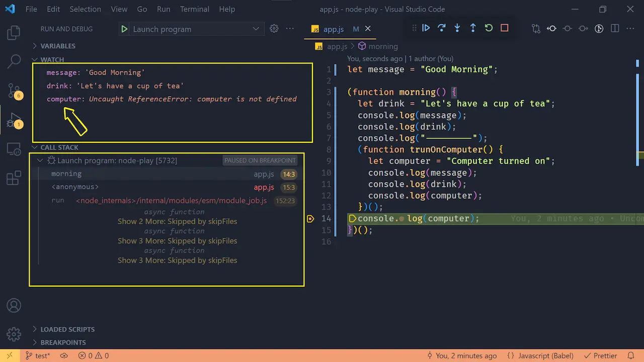Switch git branch test* in status bar
Image resolution: width=644 pixels, height=362 pixels.
point(38,355)
